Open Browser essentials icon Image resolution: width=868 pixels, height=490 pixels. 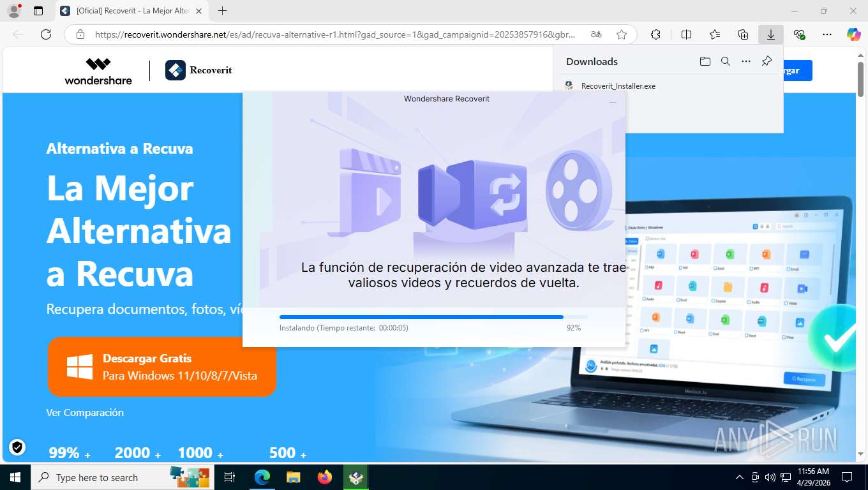tap(799, 34)
